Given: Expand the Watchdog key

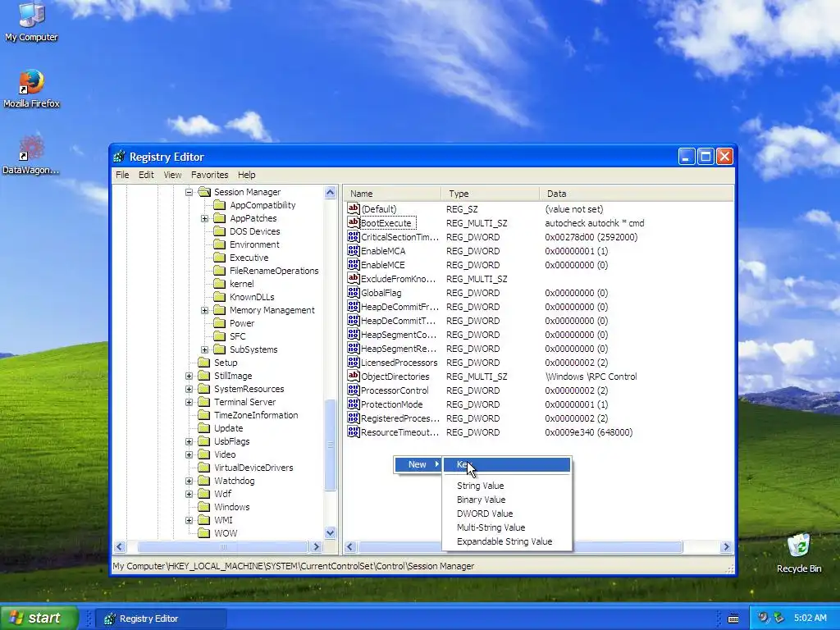Looking at the screenshot, I should 189,481.
